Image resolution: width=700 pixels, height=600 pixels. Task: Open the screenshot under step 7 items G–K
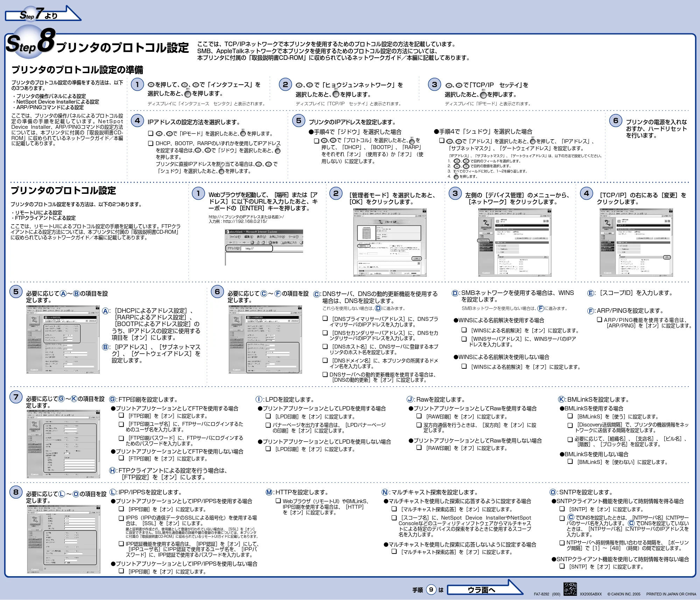(x=63, y=444)
